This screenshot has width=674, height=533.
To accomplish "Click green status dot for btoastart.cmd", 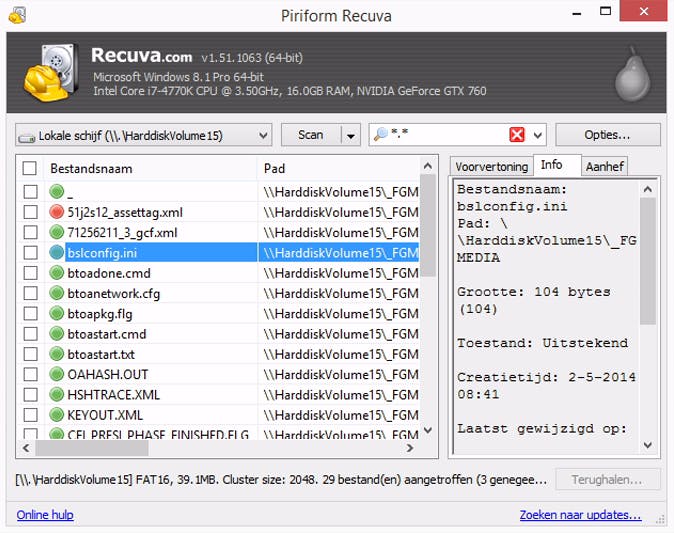I will coord(56,334).
